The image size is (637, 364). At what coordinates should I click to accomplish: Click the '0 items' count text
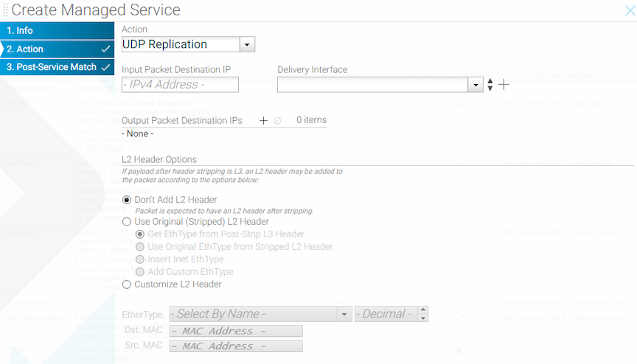(311, 119)
